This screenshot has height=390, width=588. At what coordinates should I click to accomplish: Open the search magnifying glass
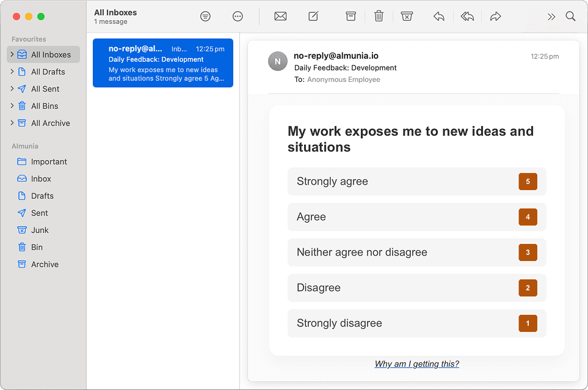[570, 17]
